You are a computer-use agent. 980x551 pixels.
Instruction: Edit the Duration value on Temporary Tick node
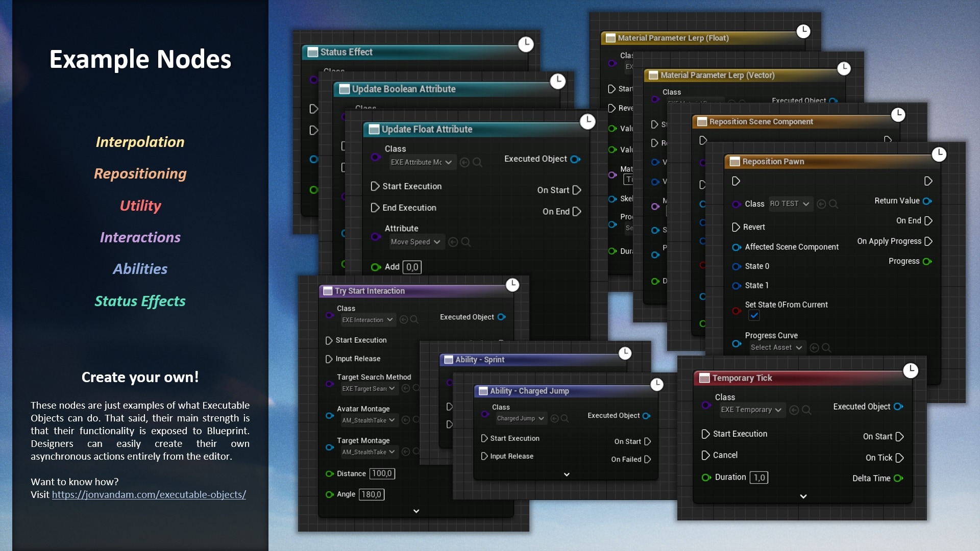(x=759, y=477)
